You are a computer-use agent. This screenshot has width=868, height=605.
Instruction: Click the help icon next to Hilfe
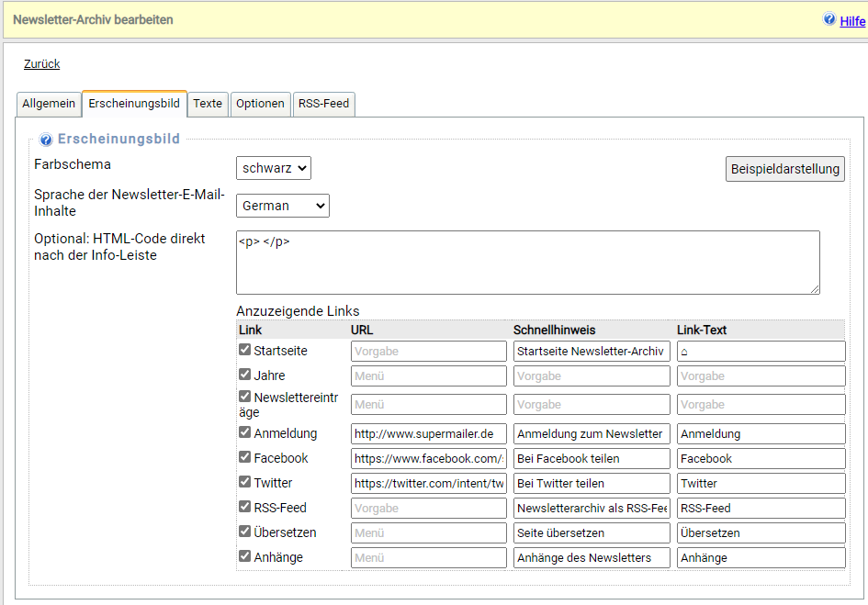point(829,19)
